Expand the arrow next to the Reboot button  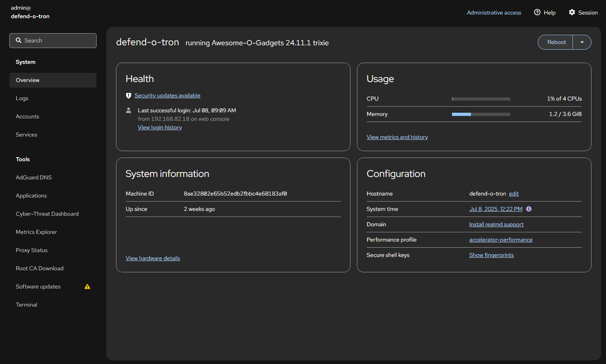point(582,42)
